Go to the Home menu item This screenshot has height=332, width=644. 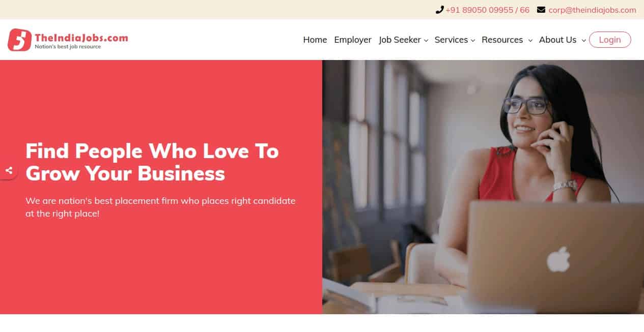[x=315, y=40]
